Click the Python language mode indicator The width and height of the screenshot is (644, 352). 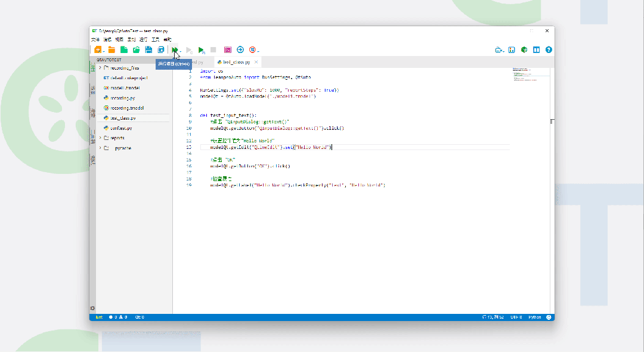[x=535, y=317]
